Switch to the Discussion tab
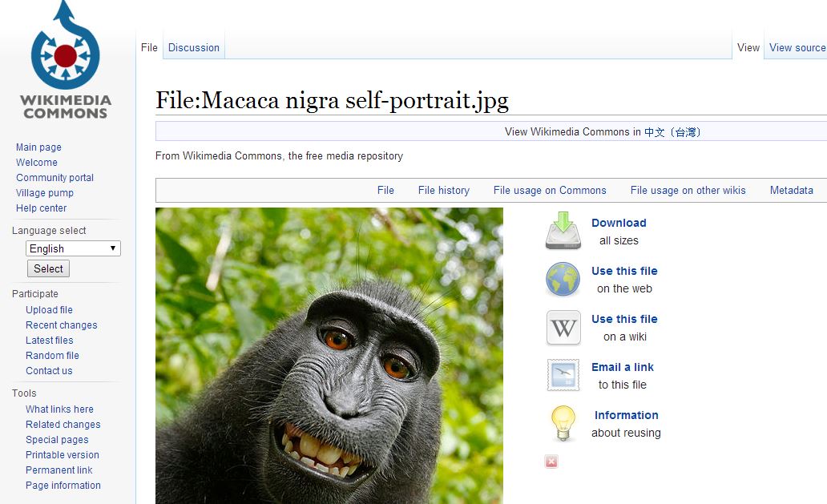 coord(193,47)
